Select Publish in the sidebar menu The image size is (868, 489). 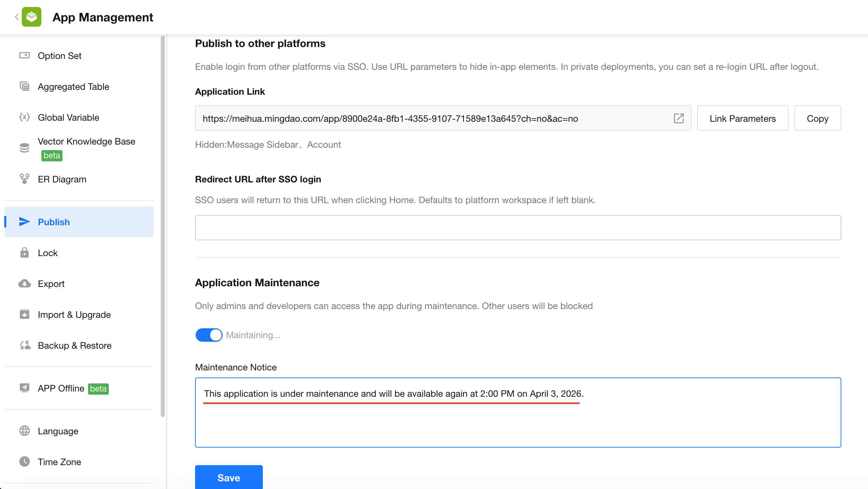coord(54,222)
